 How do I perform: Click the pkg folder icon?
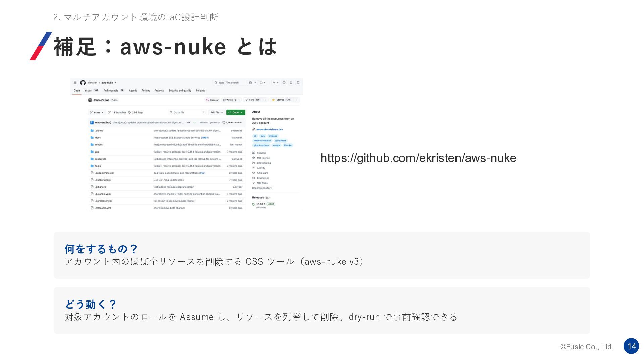point(92,152)
